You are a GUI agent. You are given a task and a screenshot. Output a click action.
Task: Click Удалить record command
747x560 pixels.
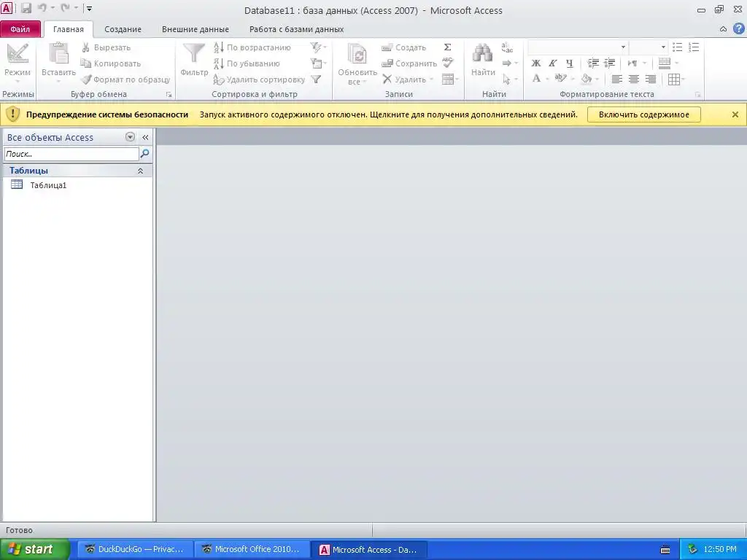409,79
